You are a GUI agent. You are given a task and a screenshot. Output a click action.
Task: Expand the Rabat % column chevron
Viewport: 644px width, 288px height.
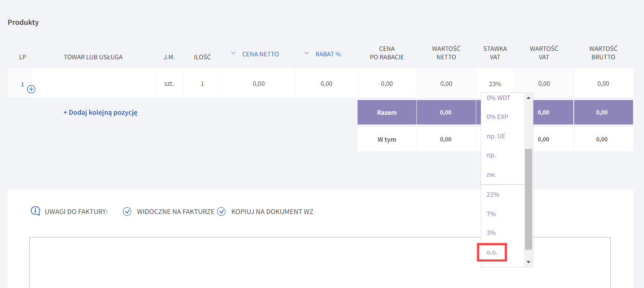307,53
